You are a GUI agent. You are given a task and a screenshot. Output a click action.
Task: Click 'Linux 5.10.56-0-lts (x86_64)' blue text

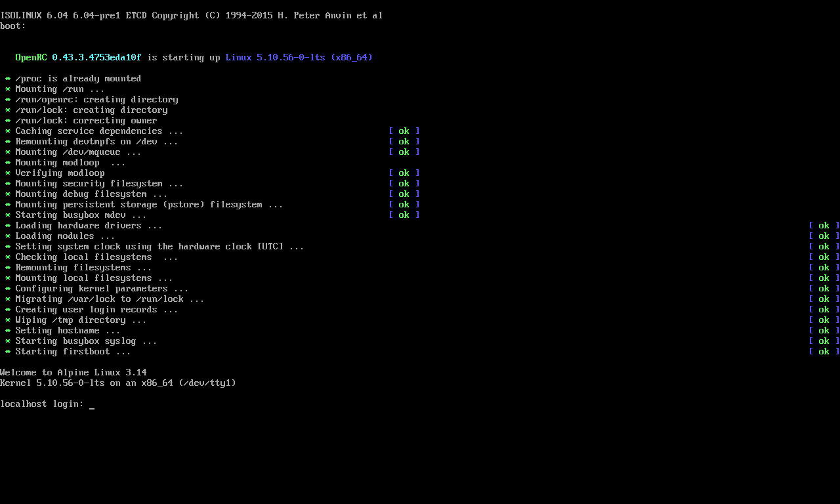(x=299, y=57)
